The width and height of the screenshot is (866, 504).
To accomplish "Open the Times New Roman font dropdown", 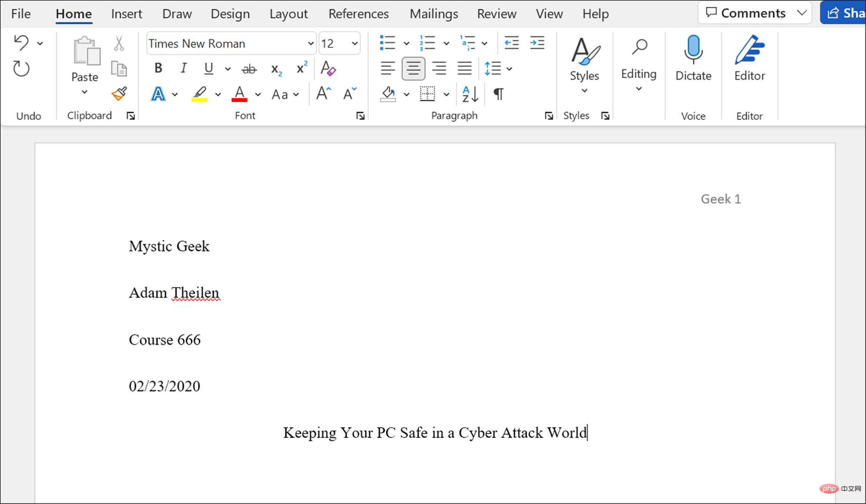I will (x=310, y=43).
